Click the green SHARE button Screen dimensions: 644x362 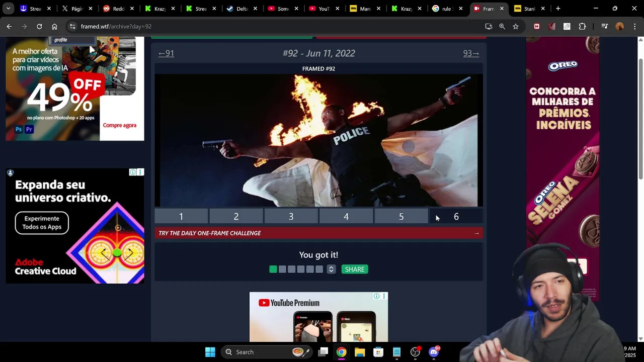tap(355, 269)
